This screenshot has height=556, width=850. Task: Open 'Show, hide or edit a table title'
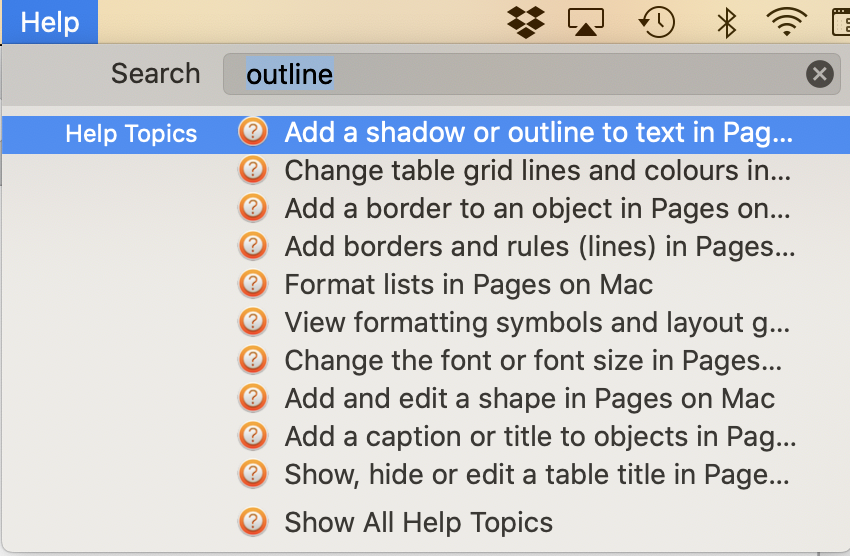pos(537,474)
